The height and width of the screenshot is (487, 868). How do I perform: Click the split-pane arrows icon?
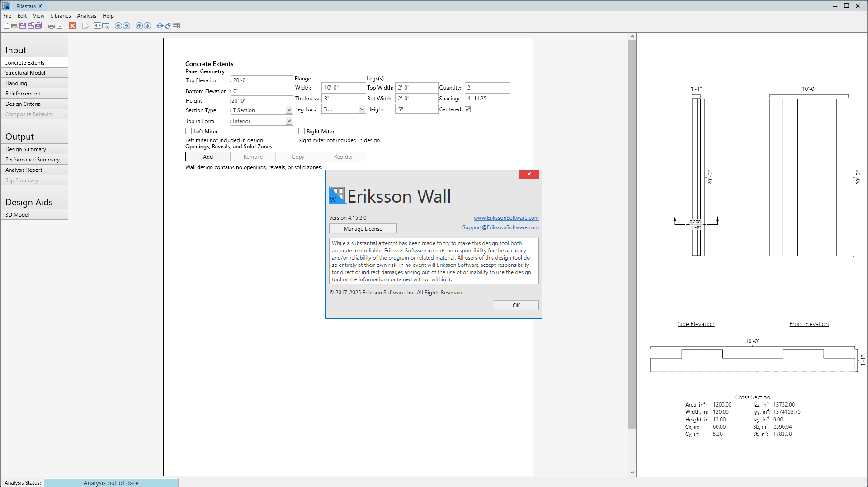[97, 26]
